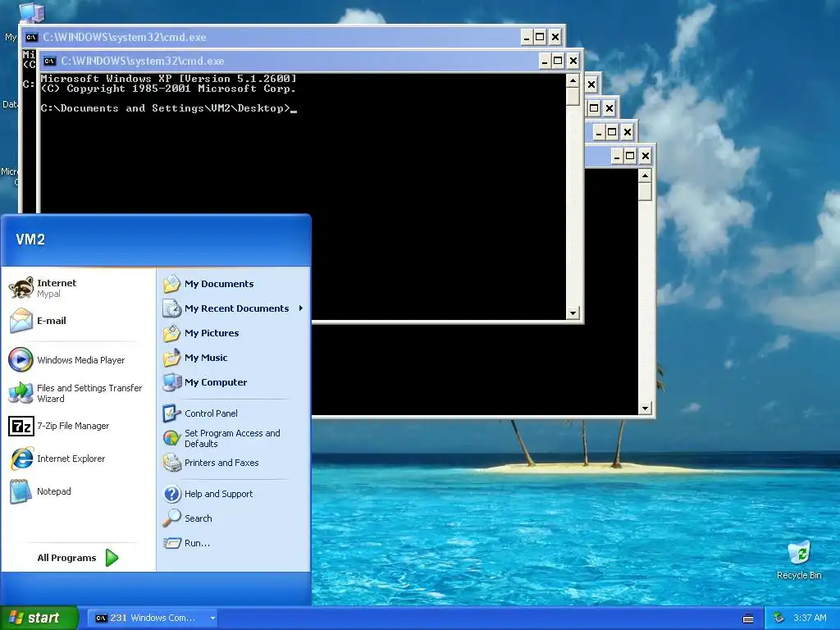Open My Music folder icon
Viewport: 840px width, 630px height.
(x=172, y=358)
